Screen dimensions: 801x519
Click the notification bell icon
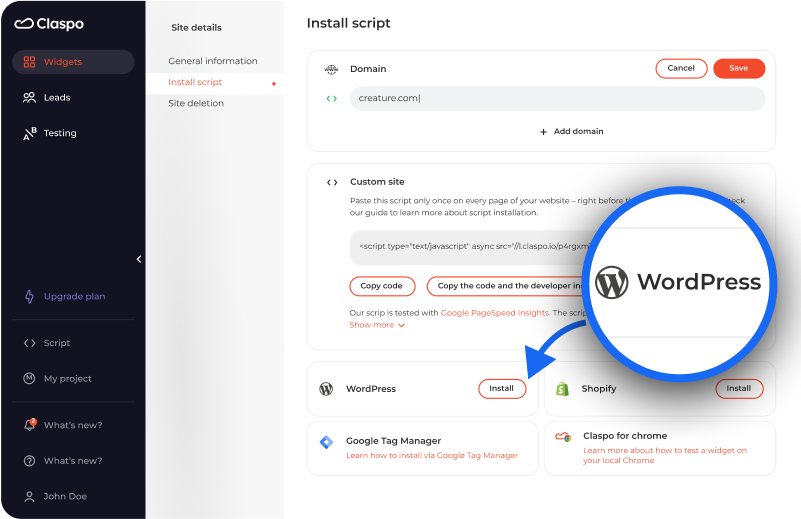(29, 425)
